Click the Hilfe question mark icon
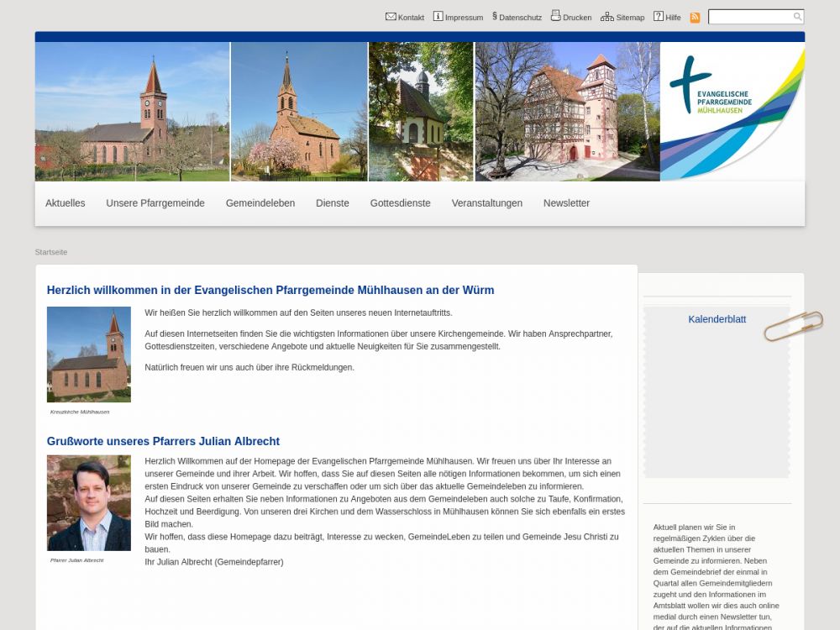 659,16
